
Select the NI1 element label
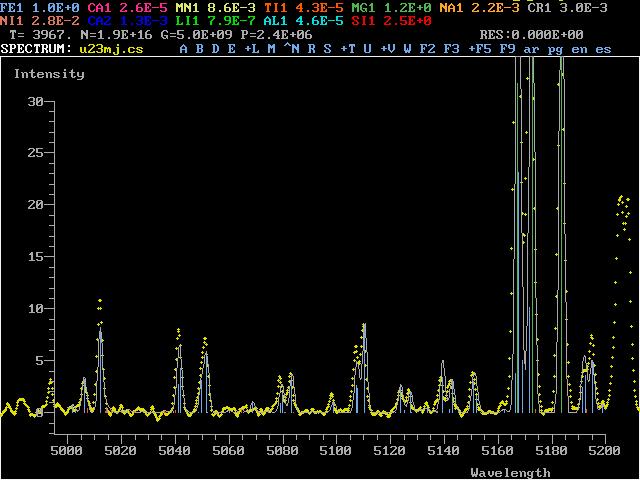(12, 21)
